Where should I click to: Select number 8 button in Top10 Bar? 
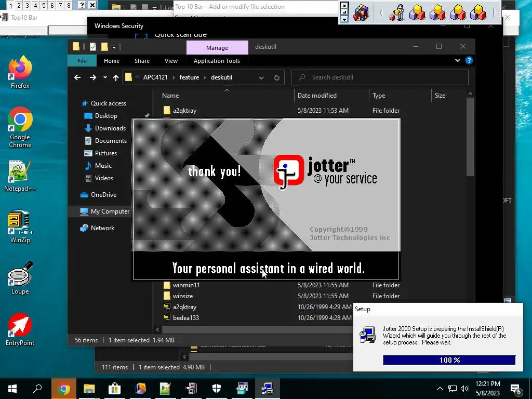[x=69, y=5]
